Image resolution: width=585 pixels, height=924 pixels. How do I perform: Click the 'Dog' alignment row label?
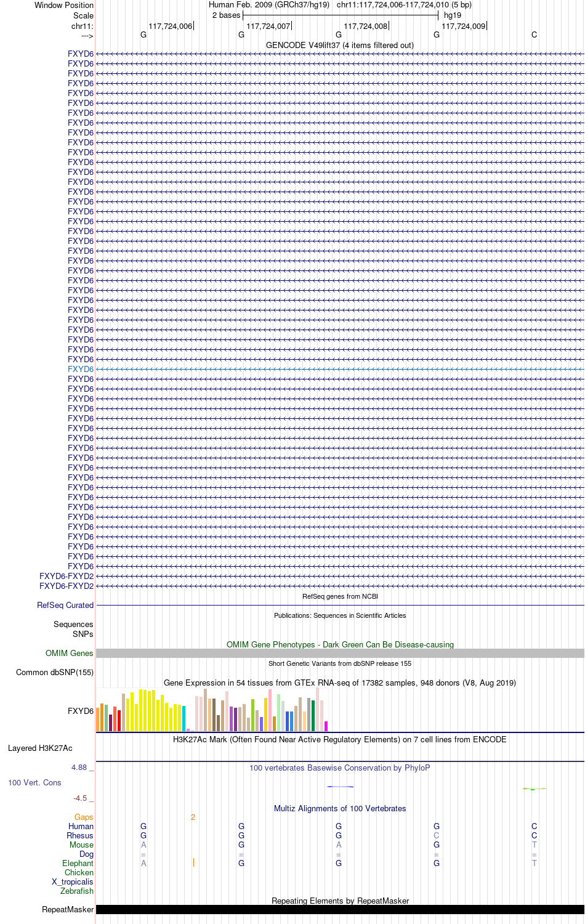click(x=87, y=854)
